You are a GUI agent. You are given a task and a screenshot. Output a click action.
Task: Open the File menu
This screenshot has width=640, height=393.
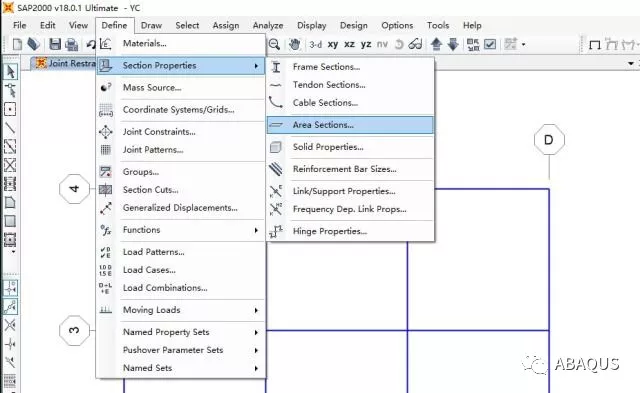(20, 25)
